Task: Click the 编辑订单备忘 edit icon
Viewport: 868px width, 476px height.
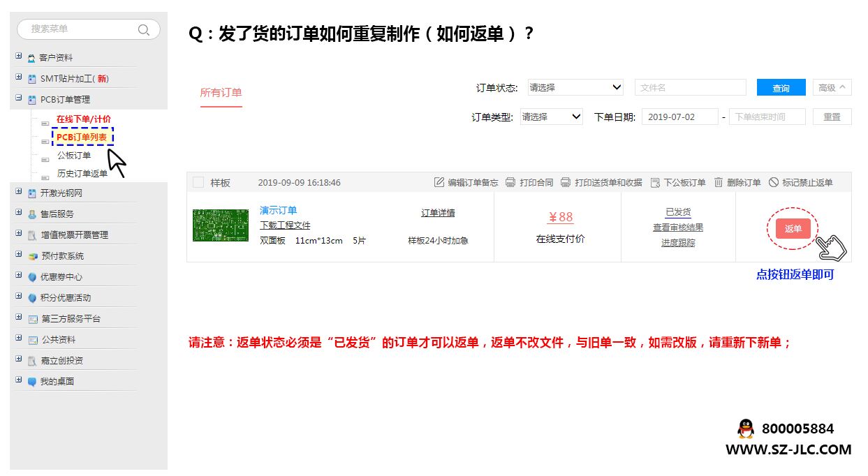Action: pos(439,182)
